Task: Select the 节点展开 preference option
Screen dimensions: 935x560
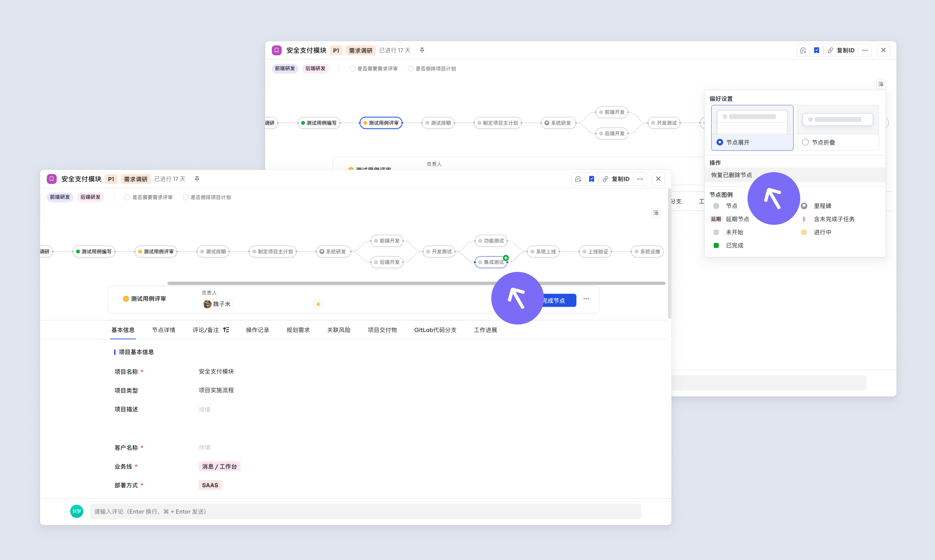Action: coord(752,128)
